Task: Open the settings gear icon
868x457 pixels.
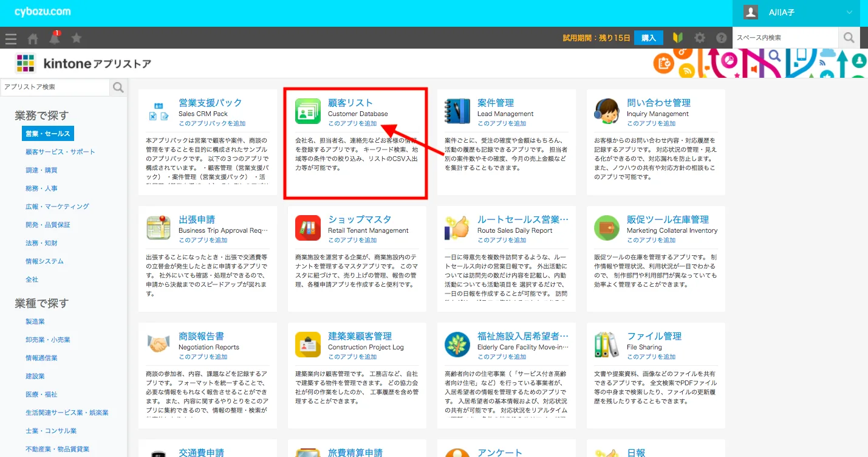Action: 700,38
